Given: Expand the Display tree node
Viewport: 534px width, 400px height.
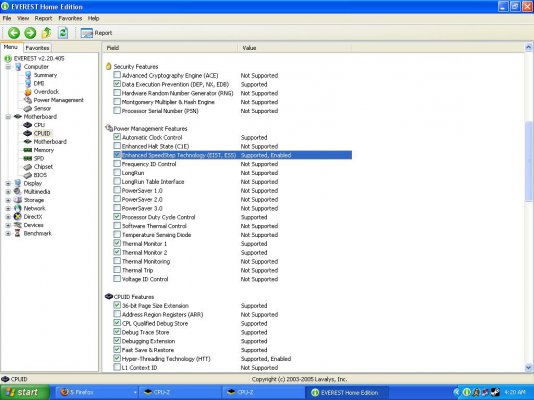Looking at the screenshot, I should pos(8,183).
